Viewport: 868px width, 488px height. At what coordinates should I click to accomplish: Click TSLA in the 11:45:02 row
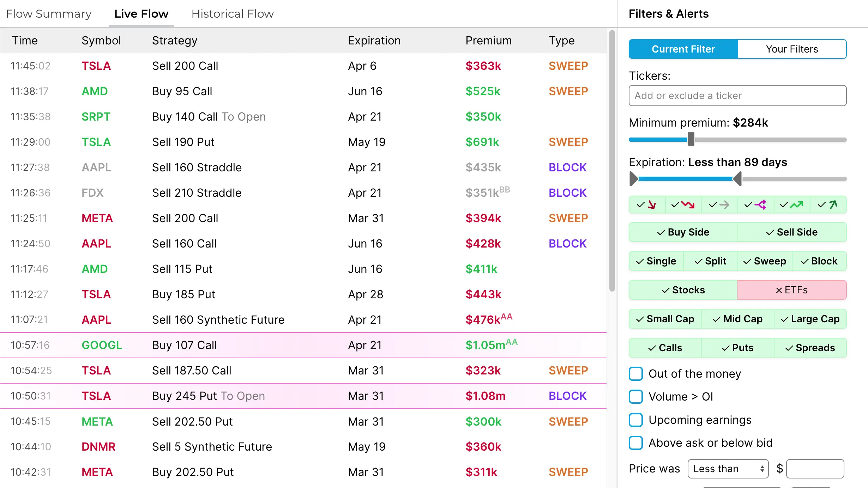tap(96, 66)
